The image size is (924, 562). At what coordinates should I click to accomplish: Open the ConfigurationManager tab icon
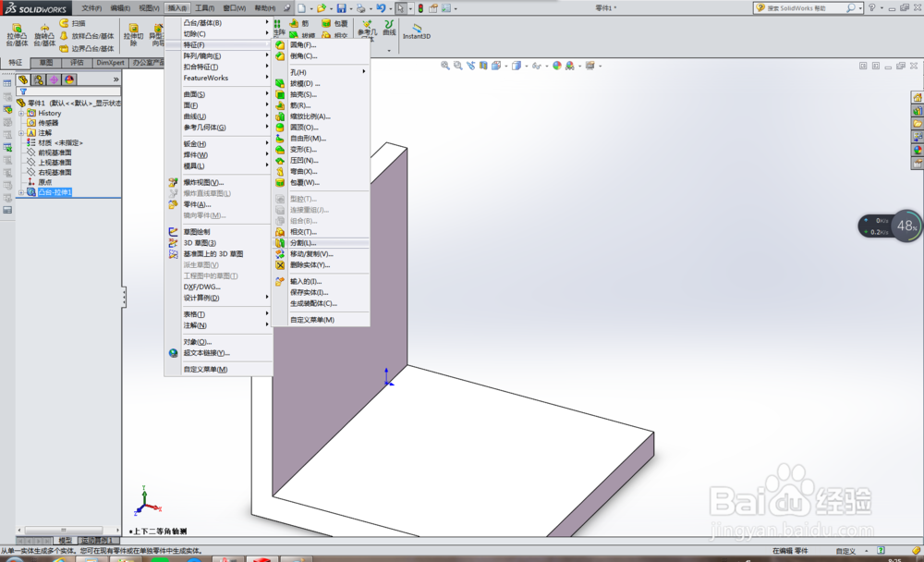54,79
